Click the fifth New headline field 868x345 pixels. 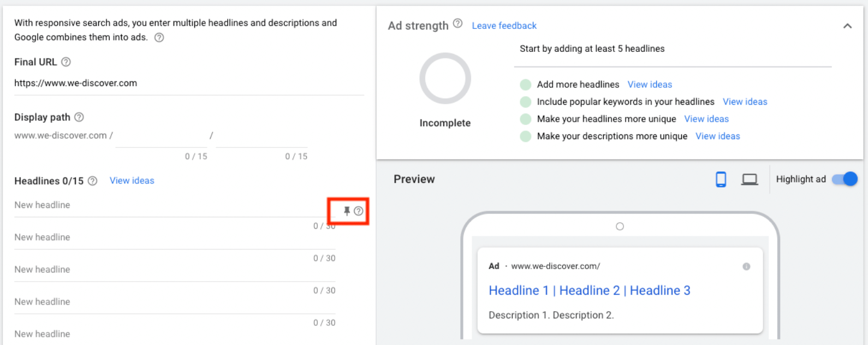pyautogui.click(x=175, y=334)
